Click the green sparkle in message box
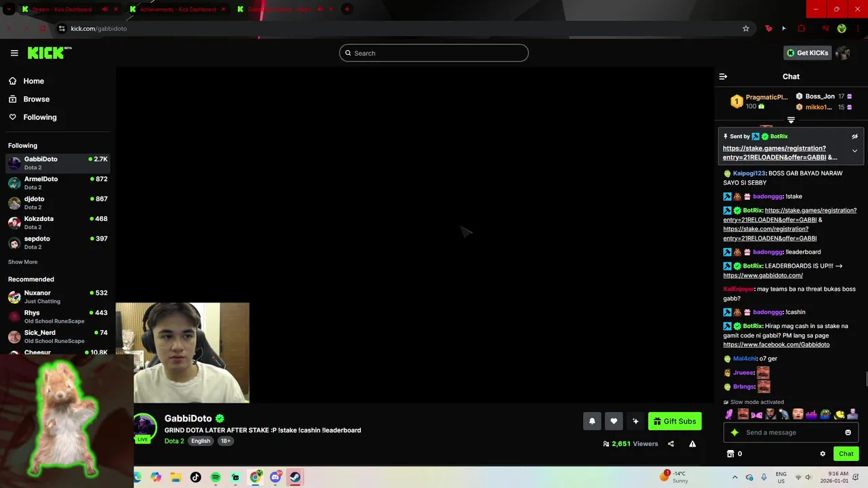 coord(734,432)
